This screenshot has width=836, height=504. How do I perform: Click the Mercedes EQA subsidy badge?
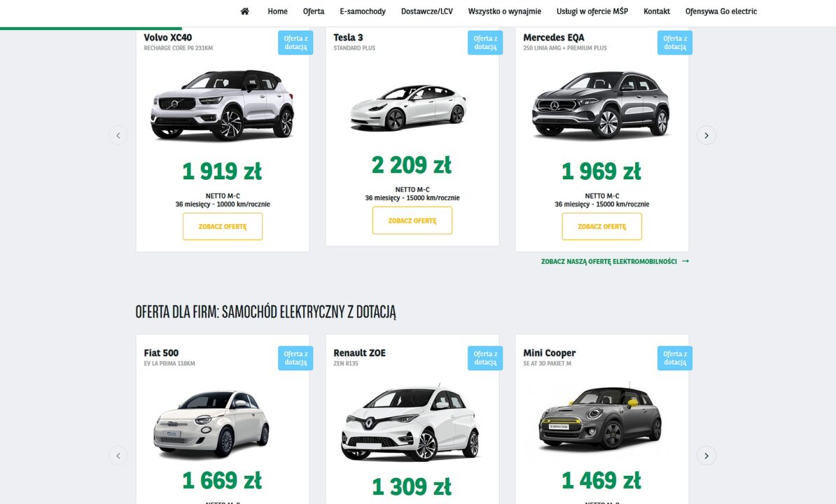675,43
